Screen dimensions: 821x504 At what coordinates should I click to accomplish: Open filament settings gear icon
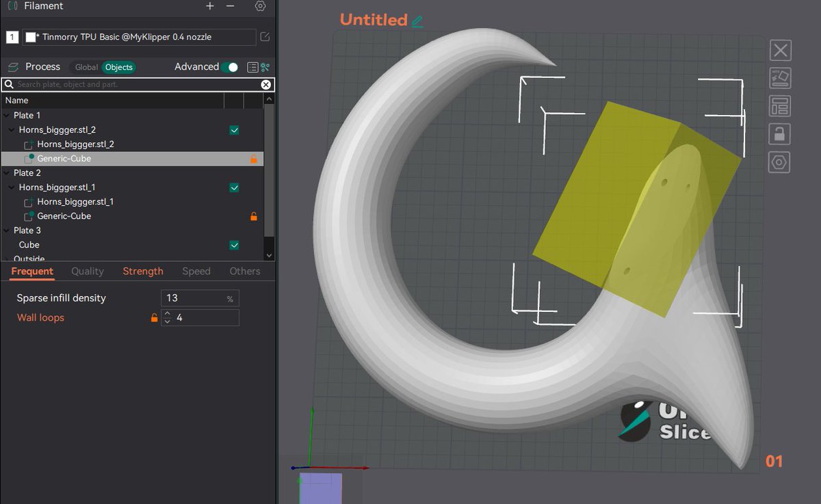coord(260,6)
